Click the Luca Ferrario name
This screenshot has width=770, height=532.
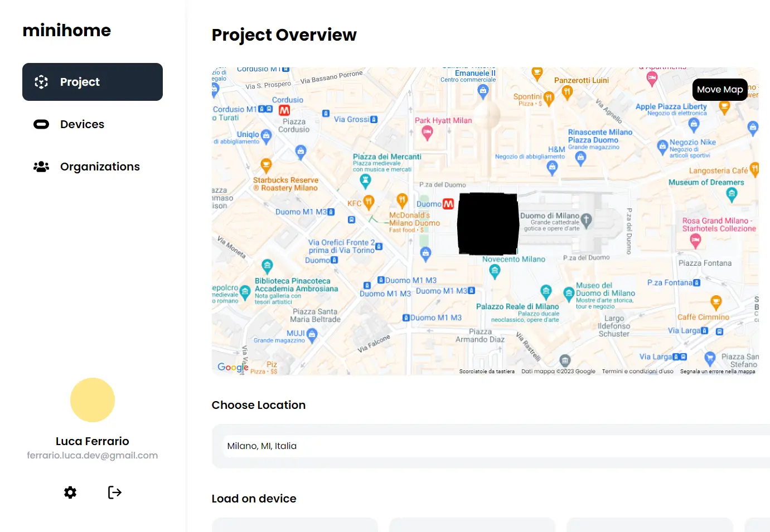click(x=93, y=441)
